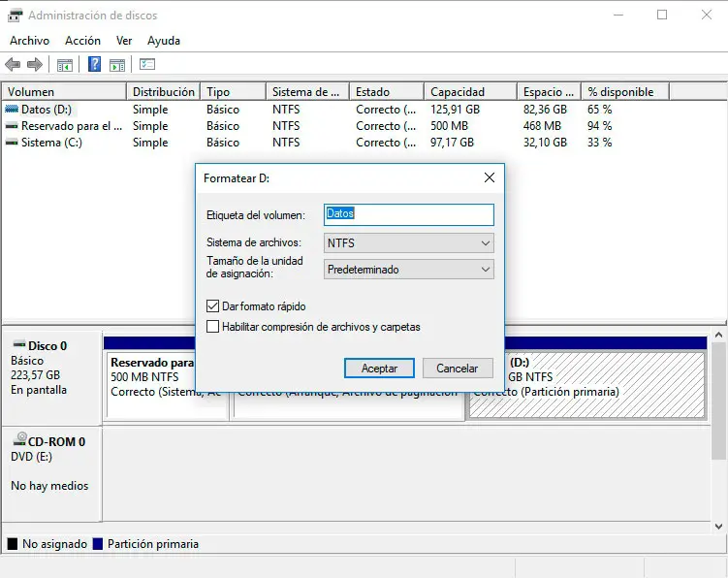Open the Help toolbar icon
Screen dimensions: 728x578
(94, 64)
